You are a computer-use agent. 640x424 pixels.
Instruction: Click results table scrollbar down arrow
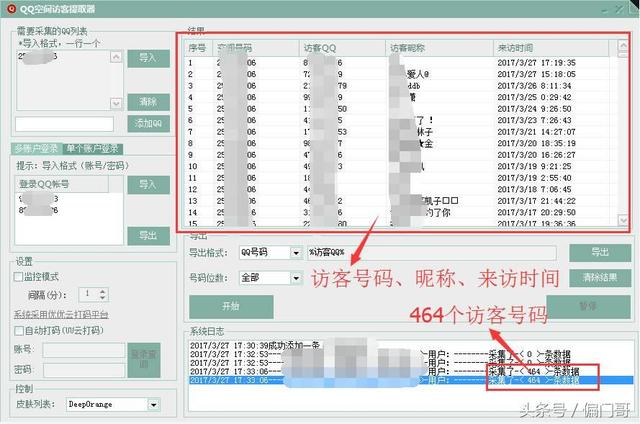[x=623, y=220]
